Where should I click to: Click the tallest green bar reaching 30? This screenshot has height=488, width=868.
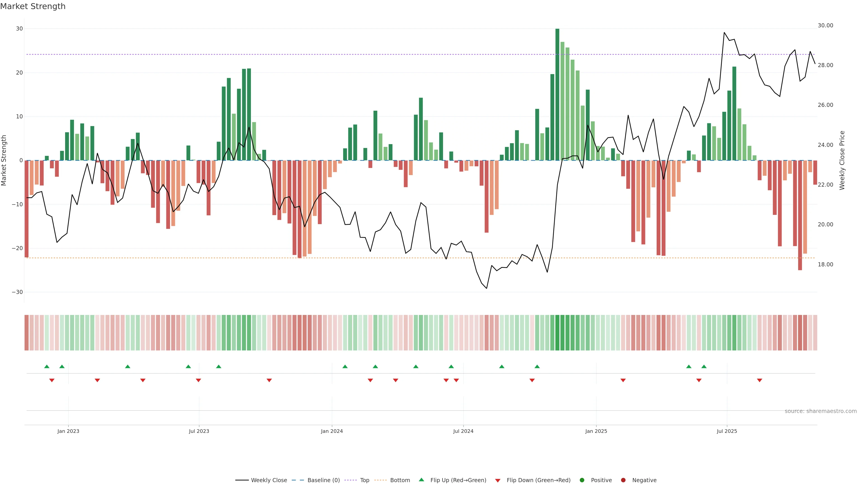[557, 94]
